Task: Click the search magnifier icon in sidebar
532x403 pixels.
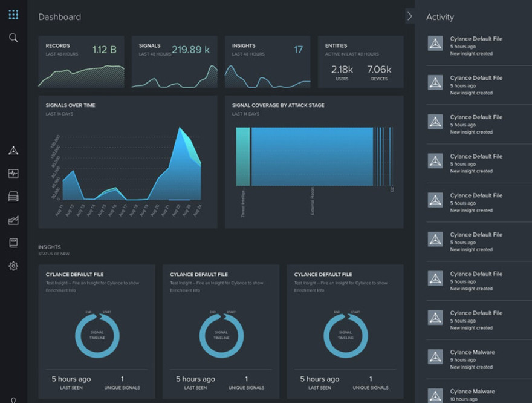Action: click(13, 38)
